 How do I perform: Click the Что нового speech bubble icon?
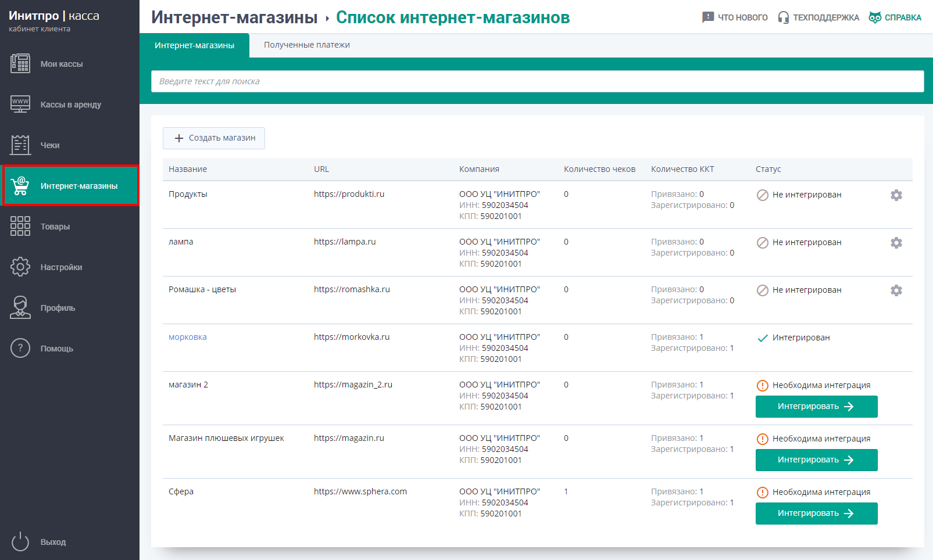click(708, 17)
